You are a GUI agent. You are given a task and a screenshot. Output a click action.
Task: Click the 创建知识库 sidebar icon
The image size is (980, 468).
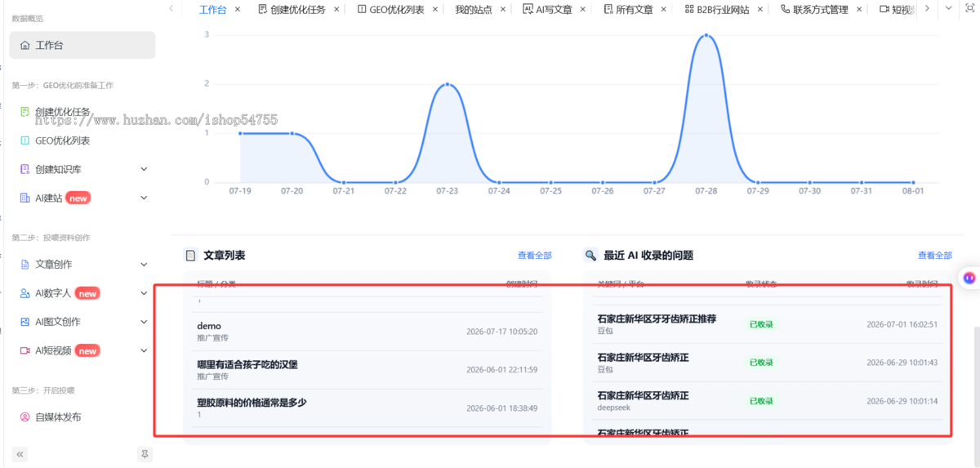coord(24,169)
